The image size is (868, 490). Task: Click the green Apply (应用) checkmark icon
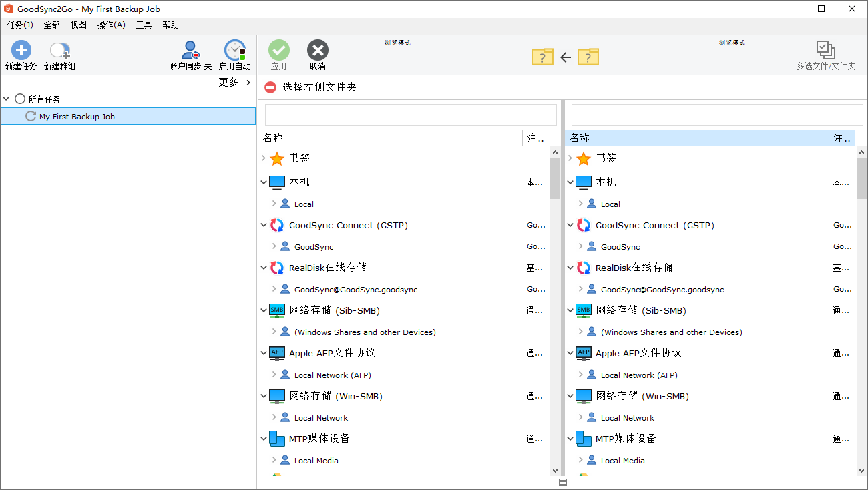click(x=279, y=51)
